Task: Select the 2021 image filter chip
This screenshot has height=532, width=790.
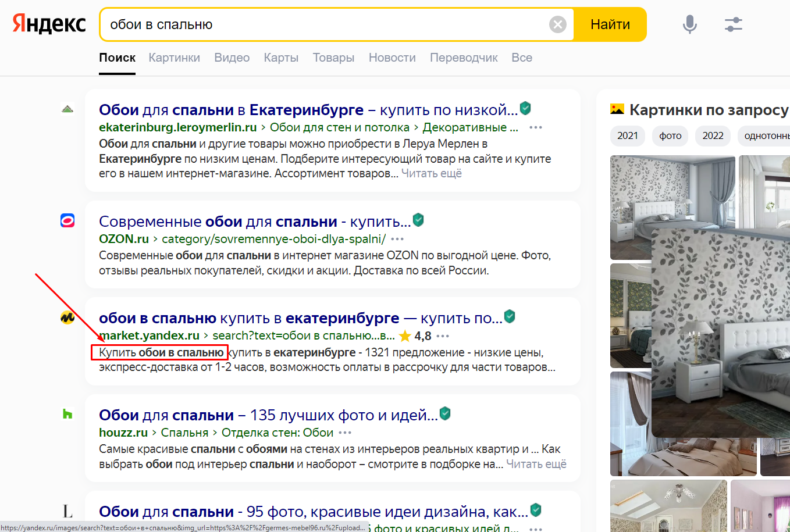Action: (628, 135)
